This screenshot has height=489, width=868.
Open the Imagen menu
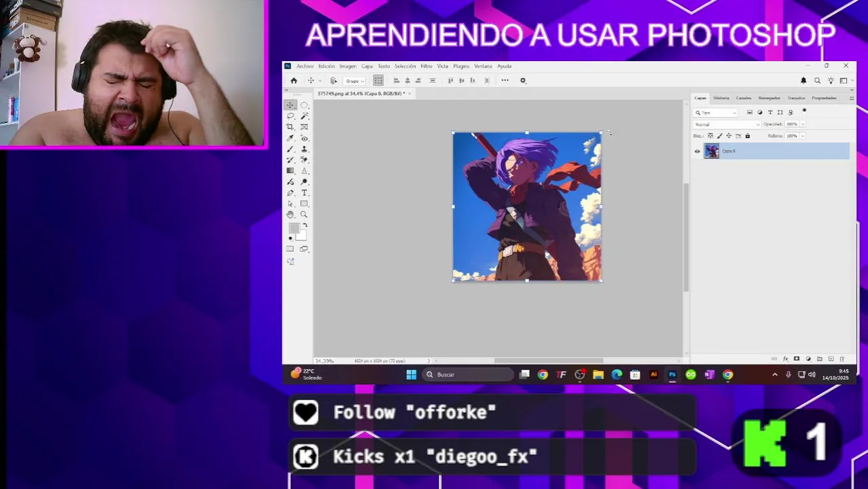click(348, 66)
